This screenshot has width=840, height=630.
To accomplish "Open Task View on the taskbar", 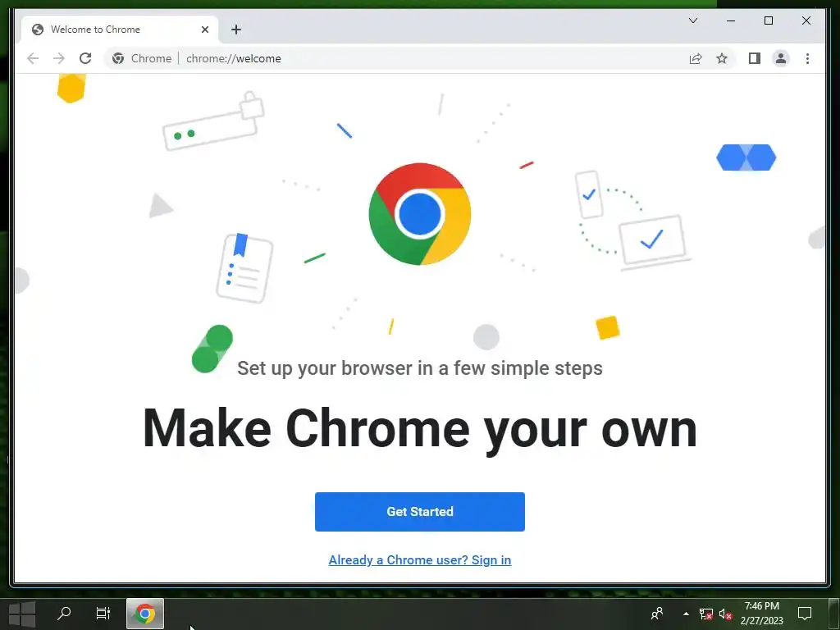I will coord(103,613).
